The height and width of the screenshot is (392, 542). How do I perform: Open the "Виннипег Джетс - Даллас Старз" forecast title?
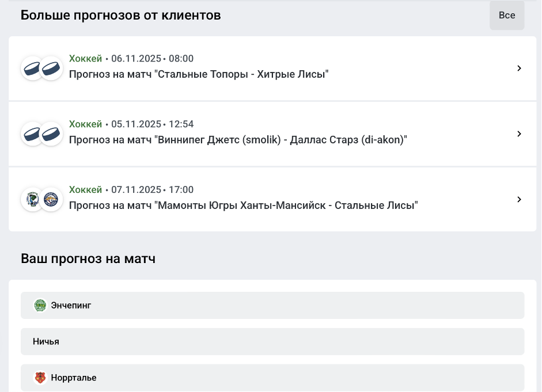pyautogui.click(x=238, y=140)
